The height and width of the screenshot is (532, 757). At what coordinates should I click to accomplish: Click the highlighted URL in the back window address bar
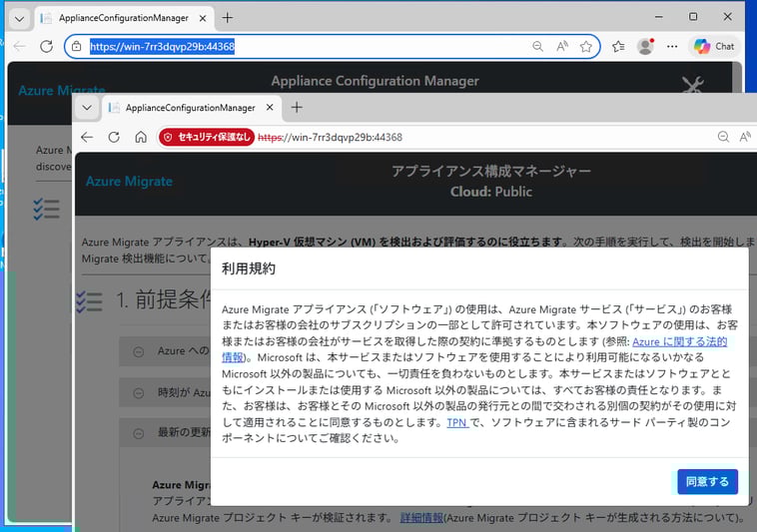coord(162,46)
